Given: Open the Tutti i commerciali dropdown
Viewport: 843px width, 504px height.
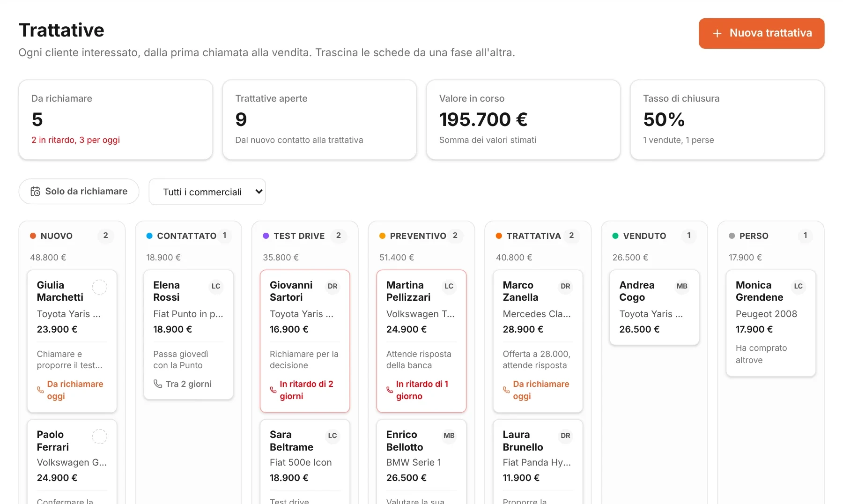Looking at the screenshot, I should tap(207, 192).
